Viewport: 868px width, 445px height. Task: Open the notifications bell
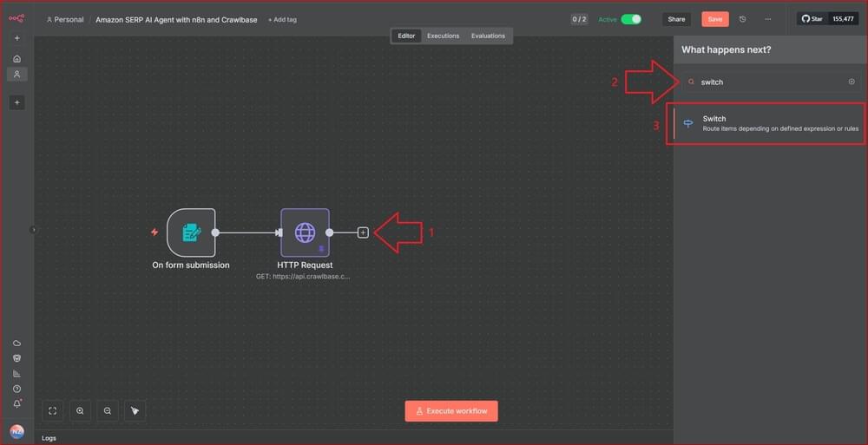[16, 403]
